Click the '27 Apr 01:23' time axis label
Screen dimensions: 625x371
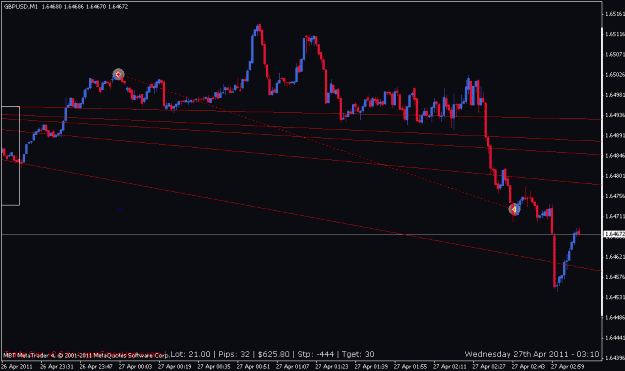click(332, 366)
